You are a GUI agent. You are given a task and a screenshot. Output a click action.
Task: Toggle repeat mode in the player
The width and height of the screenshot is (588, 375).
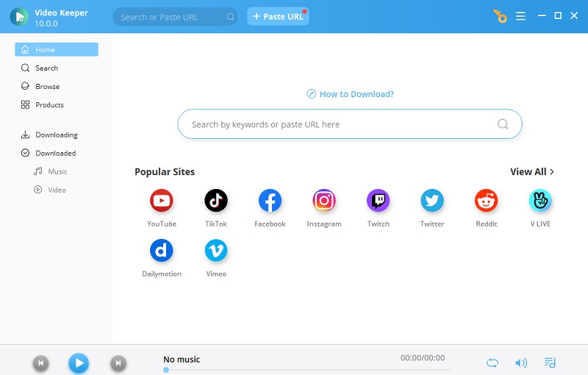[492, 362]
